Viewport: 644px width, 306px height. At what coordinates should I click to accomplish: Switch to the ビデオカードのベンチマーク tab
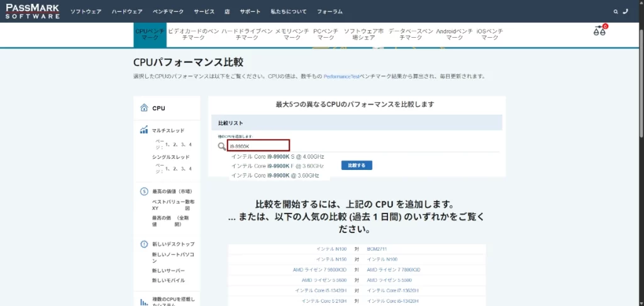click(x=193, y=34)
